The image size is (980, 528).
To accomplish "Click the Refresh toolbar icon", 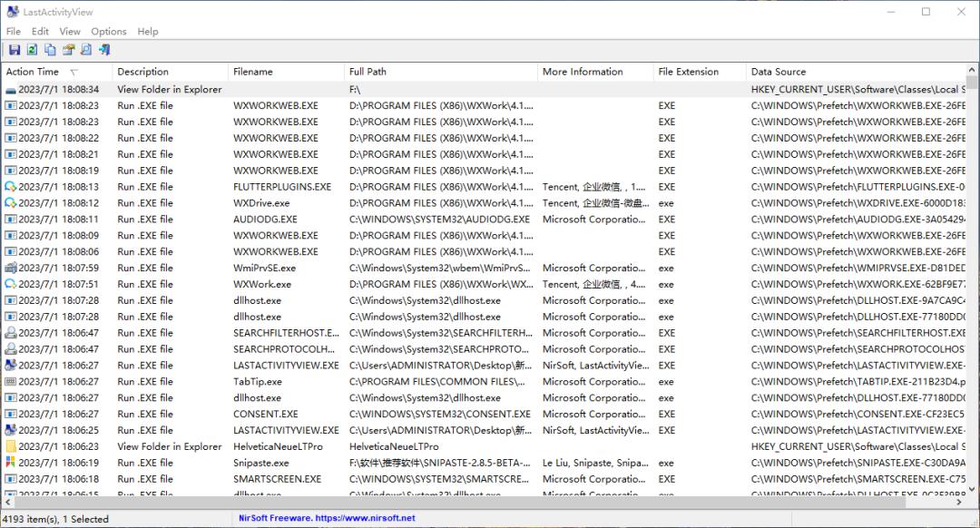I will [32, 50].
